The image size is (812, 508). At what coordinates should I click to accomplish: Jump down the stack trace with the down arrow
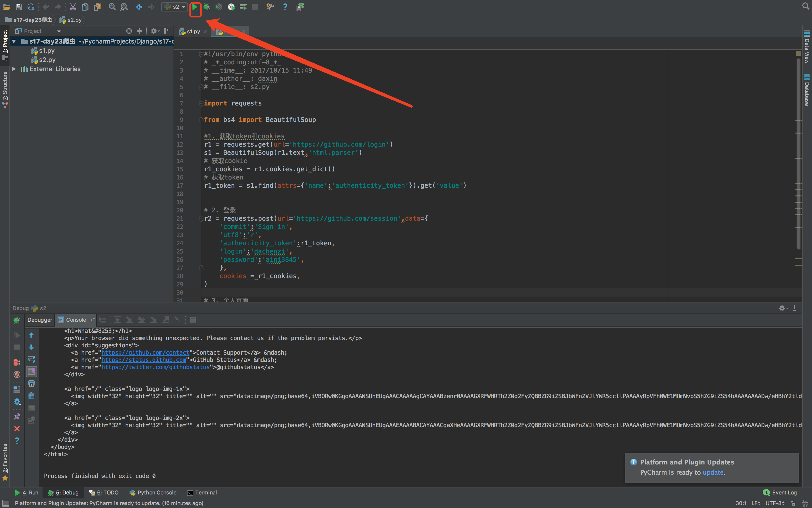coord(32,347)
